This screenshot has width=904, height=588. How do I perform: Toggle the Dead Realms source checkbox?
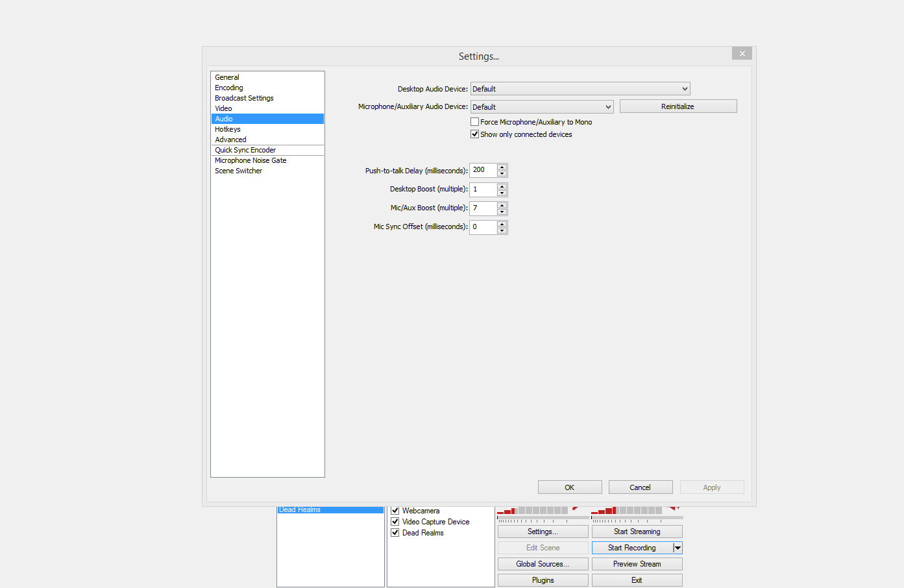point(395,533)
